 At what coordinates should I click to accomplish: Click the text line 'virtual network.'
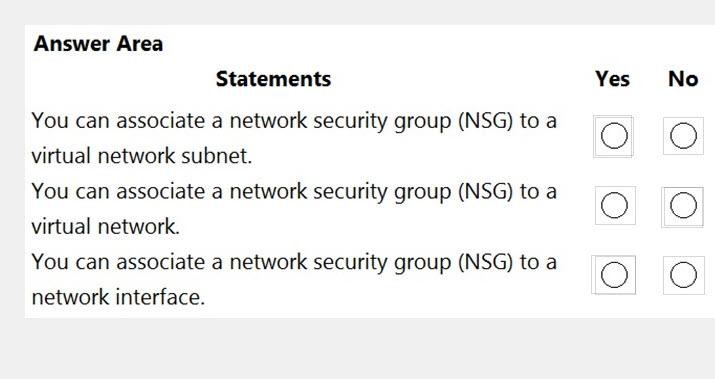point(105,226)
